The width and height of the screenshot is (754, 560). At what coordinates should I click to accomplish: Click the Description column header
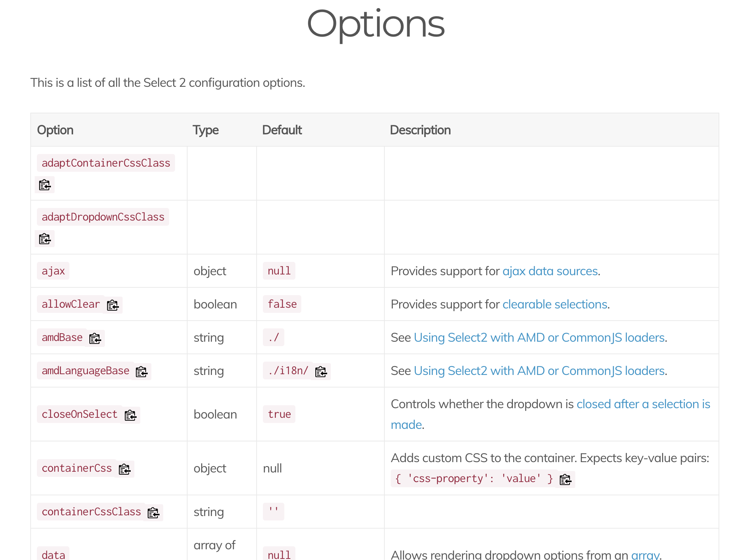[420, 130]
